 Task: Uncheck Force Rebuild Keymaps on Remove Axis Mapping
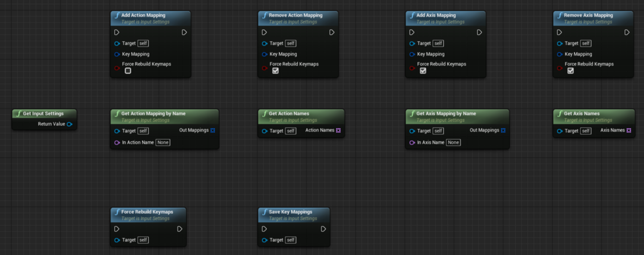(571, 71)
